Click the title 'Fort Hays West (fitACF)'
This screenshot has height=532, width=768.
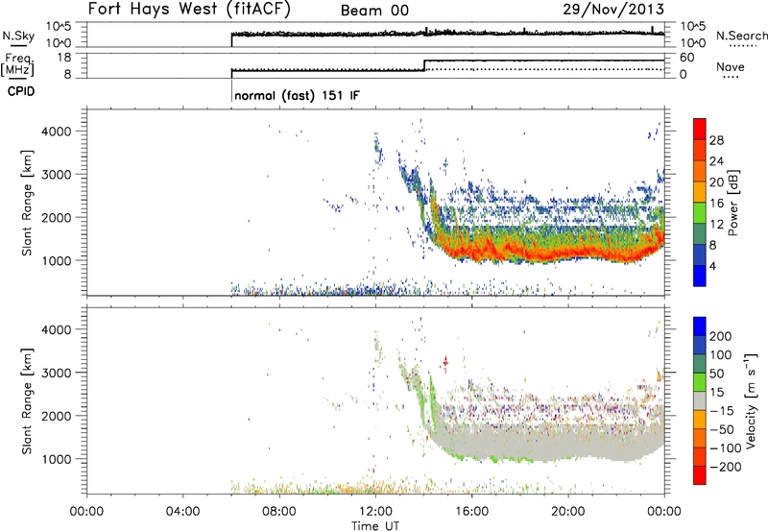tap(189, 9)
